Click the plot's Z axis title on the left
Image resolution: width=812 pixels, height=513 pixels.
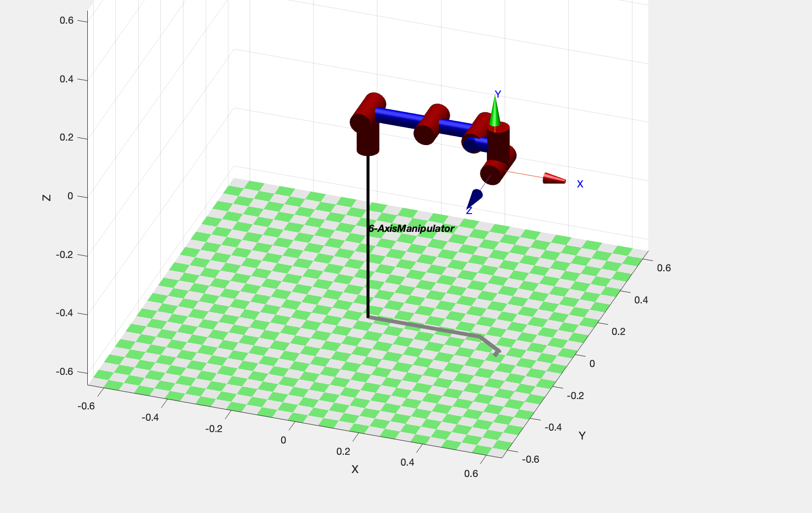pos(47,198)
